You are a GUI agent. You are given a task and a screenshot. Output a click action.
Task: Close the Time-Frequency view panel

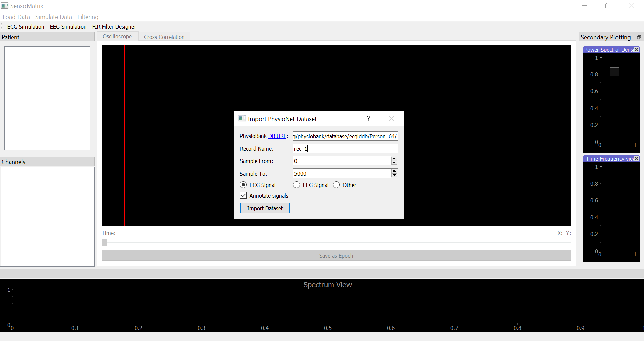[x=636, y=159]
